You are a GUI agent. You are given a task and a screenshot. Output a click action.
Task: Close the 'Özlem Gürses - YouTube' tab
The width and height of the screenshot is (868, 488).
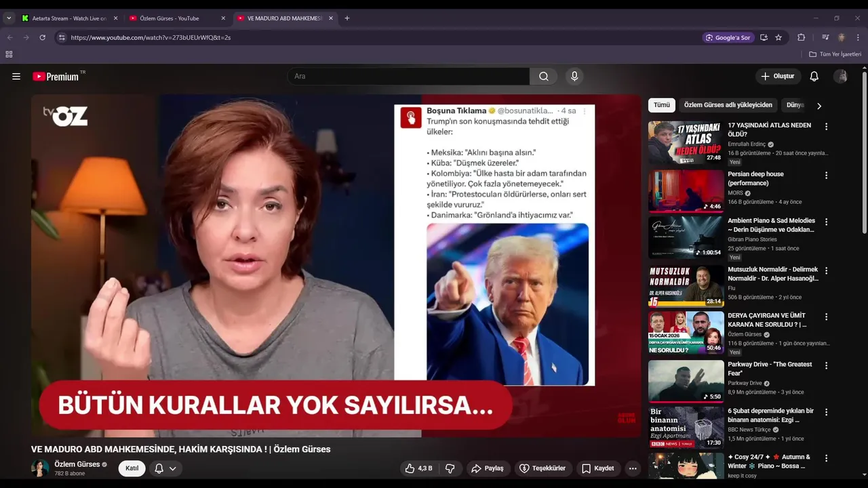(223, 18)
